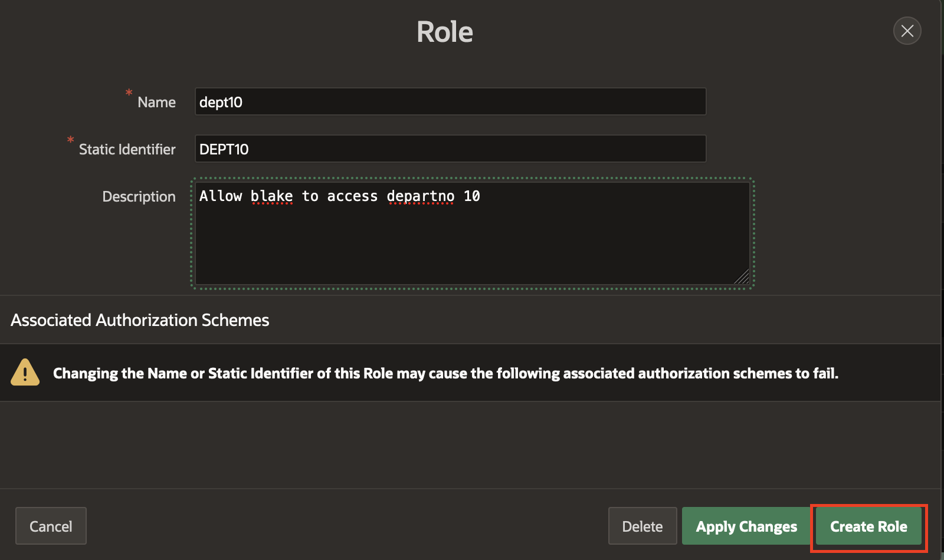This screenshot has width=944, height=560.
Task: Click the Name field label
Action: click(x=156, y=101)
